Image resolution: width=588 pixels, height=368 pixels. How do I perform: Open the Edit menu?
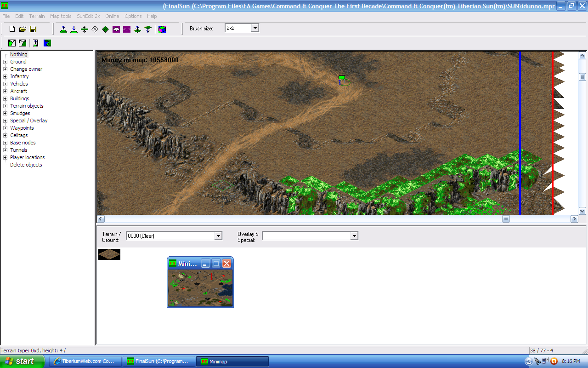pos(19,16)
